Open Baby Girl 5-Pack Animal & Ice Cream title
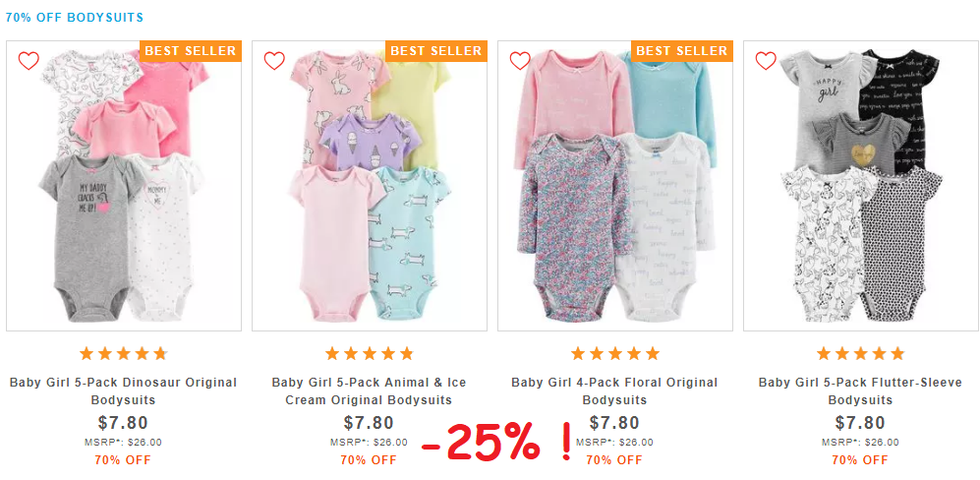980x480 pixels. [369, 390]
